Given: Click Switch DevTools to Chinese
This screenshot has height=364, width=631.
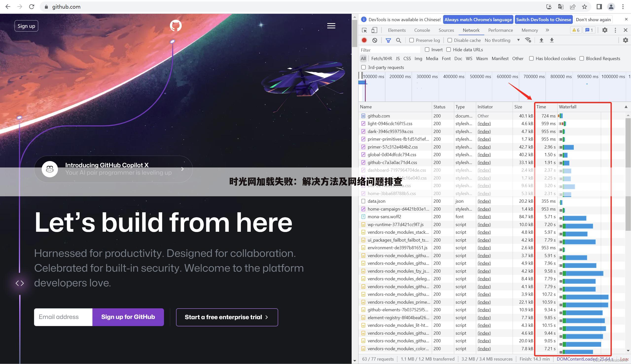Looking at the screenshot, I should [543, 19].
